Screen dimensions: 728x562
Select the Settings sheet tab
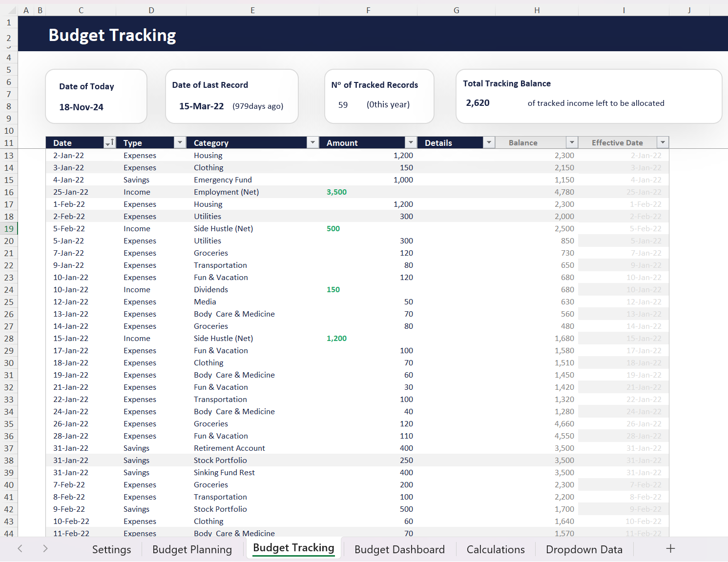coord(111,549)
